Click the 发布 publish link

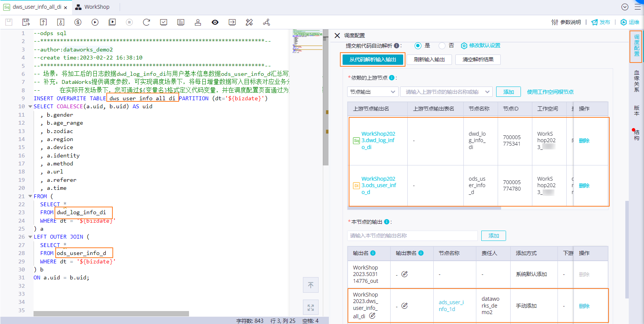601,22
